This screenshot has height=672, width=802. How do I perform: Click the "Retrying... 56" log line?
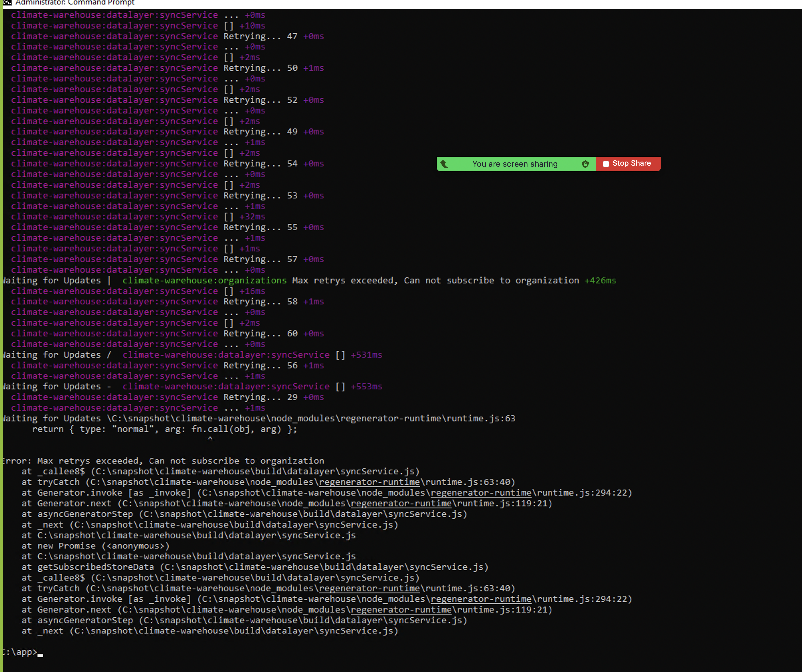(x=167, y=366)
